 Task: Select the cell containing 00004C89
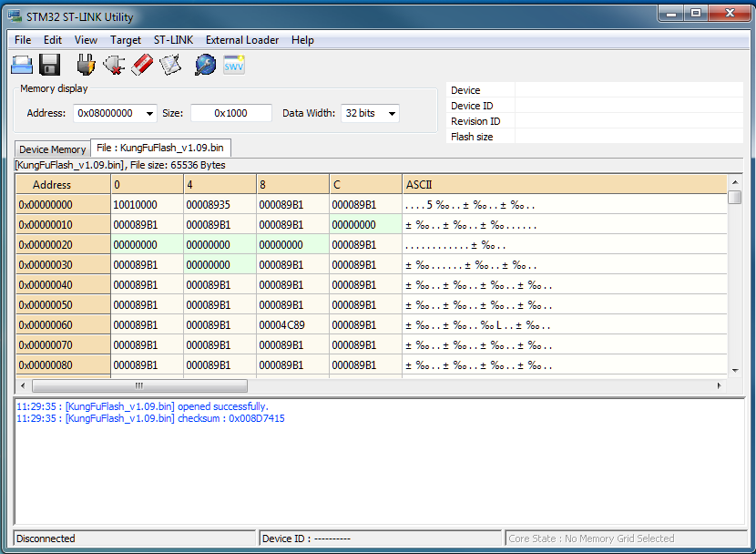tap(292, 325)
